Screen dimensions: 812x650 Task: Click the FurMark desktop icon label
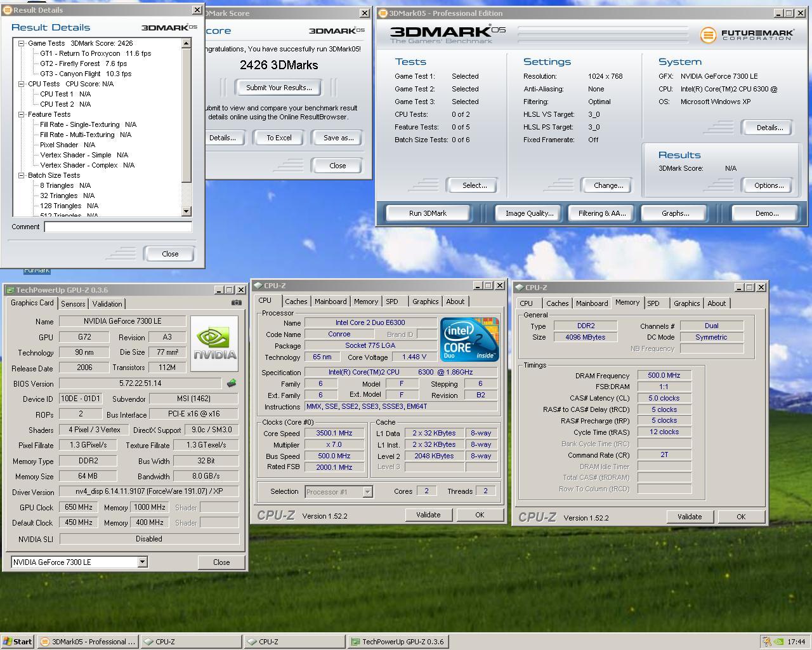(37, 270)
